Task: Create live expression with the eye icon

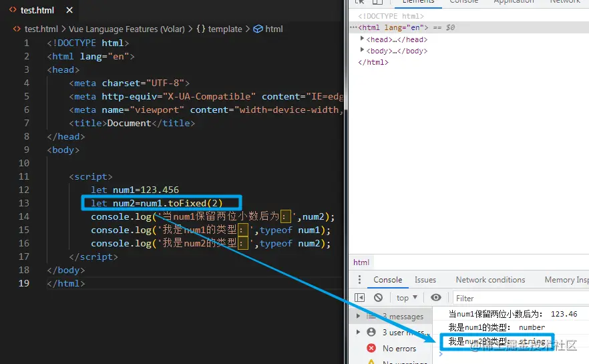Action: [435, 297]
